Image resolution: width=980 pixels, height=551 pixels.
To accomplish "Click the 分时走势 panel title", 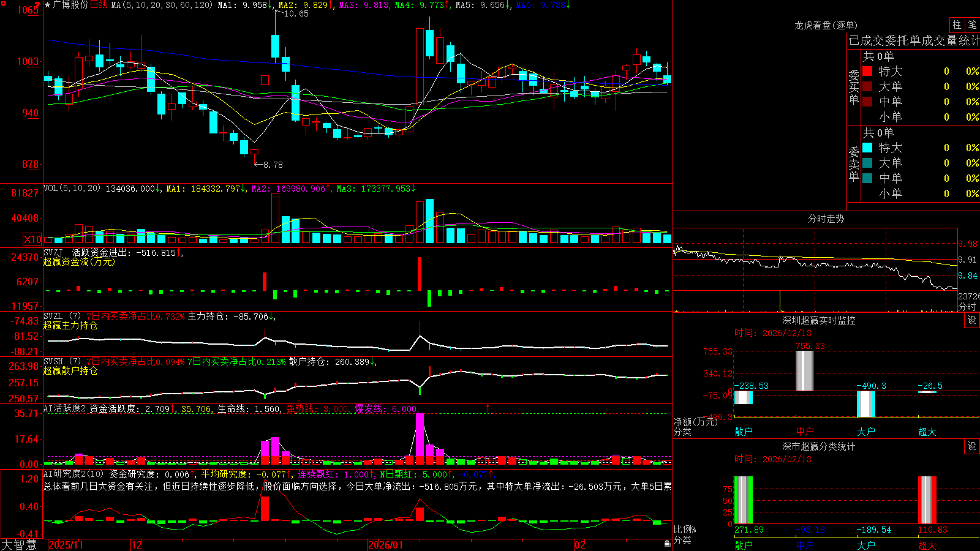I will point(826,219).
